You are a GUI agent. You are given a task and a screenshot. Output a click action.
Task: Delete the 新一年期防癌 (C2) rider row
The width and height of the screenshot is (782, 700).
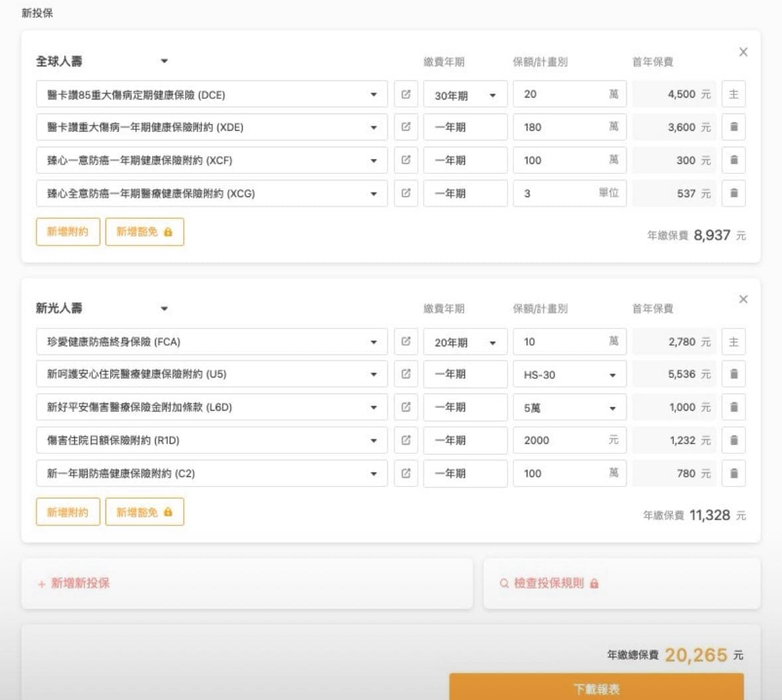(x=734, y=473)
